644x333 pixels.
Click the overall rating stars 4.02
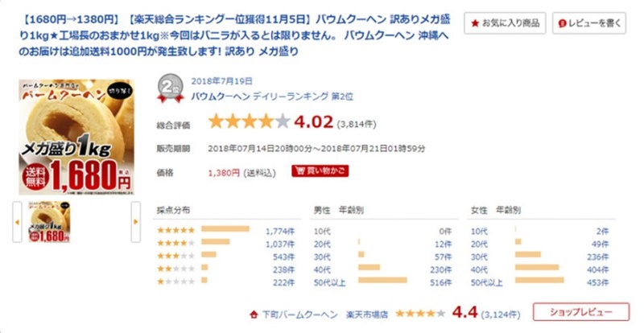tap(250, 122)
